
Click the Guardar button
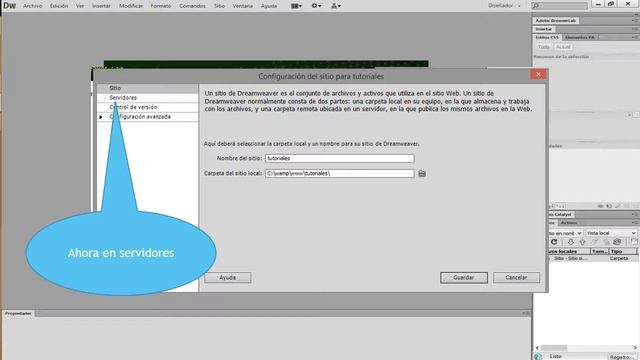click(x=464, y=278)
